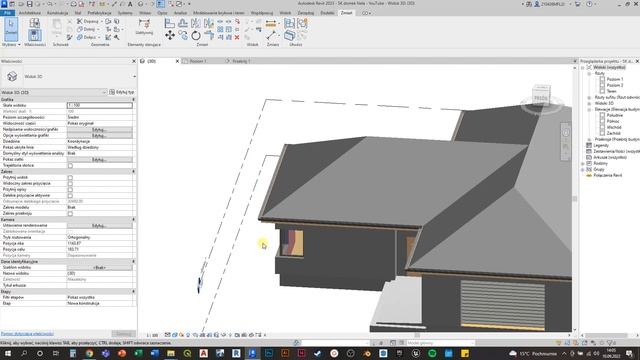Click the Skala widoku 1:100 field
Image resolution: width=640 pixels, height=360 pixels.
(x=100, y=105)
